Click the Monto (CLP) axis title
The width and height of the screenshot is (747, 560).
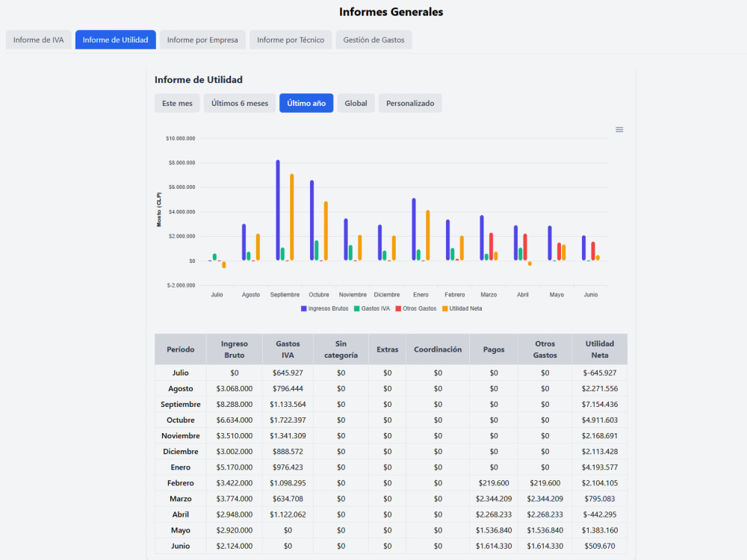click(x=159, y=210)
